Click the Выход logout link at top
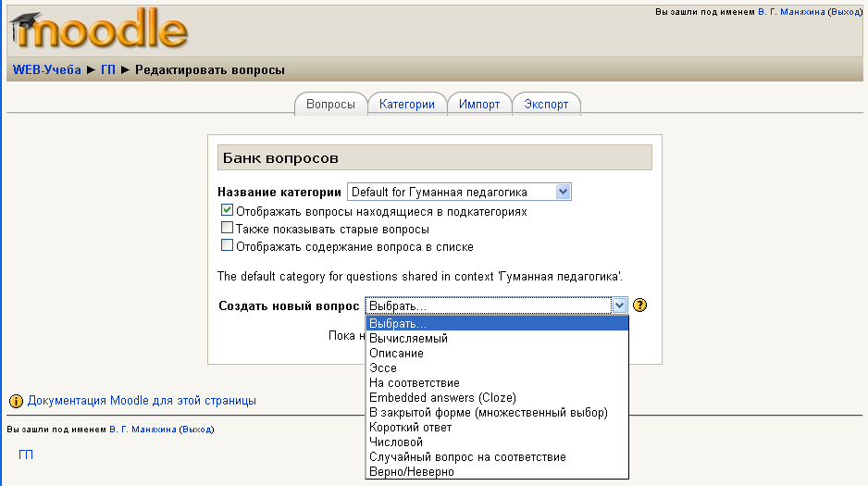This screenshot has height=486, width=868. [844, 12]
